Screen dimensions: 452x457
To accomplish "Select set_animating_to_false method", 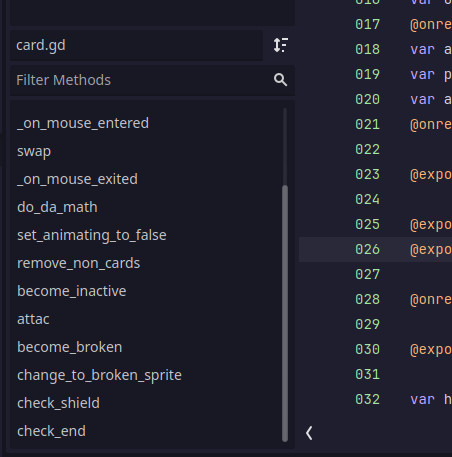I will (92, 235).
